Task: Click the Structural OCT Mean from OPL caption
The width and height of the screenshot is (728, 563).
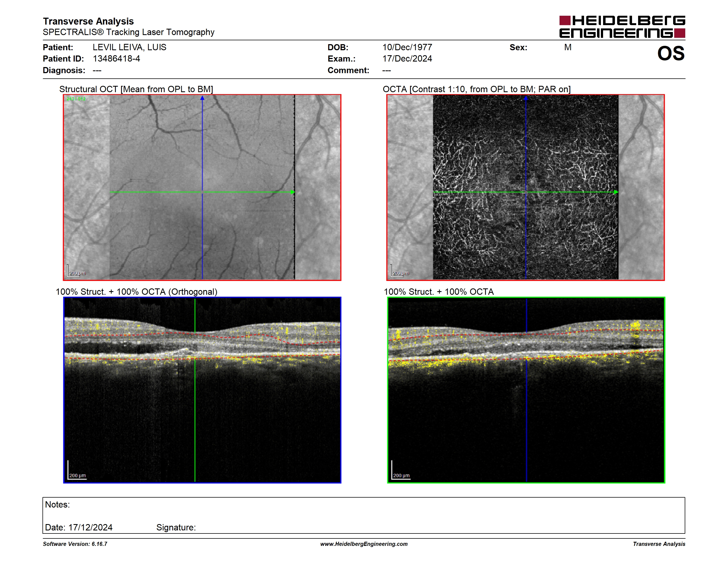Action: click(136, 89)
